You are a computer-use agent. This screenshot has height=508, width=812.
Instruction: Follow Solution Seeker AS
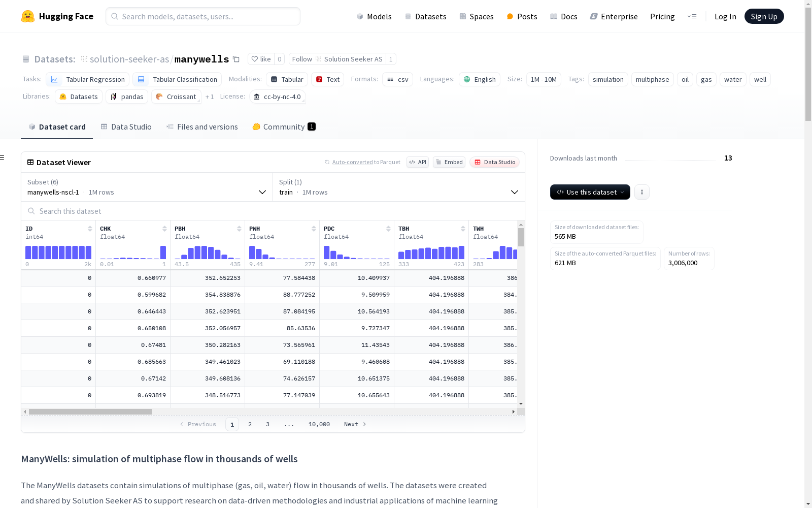click(x=337, y=59)
